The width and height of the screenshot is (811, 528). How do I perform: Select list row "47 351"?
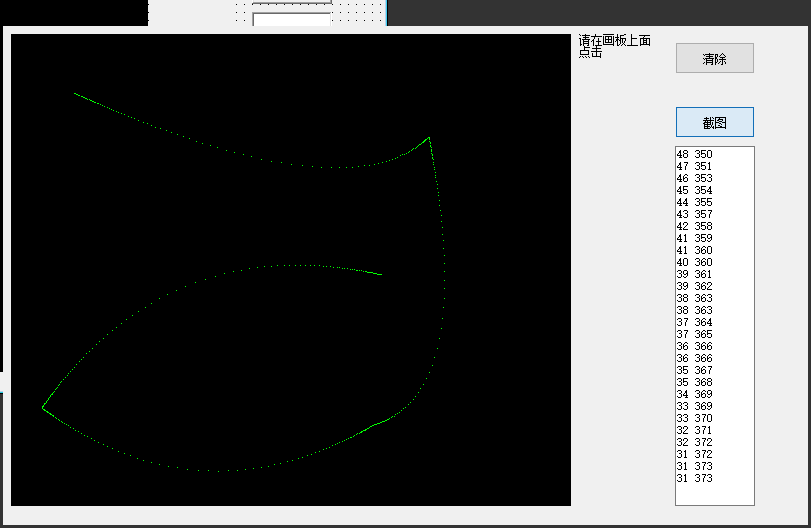coord(714,166)
